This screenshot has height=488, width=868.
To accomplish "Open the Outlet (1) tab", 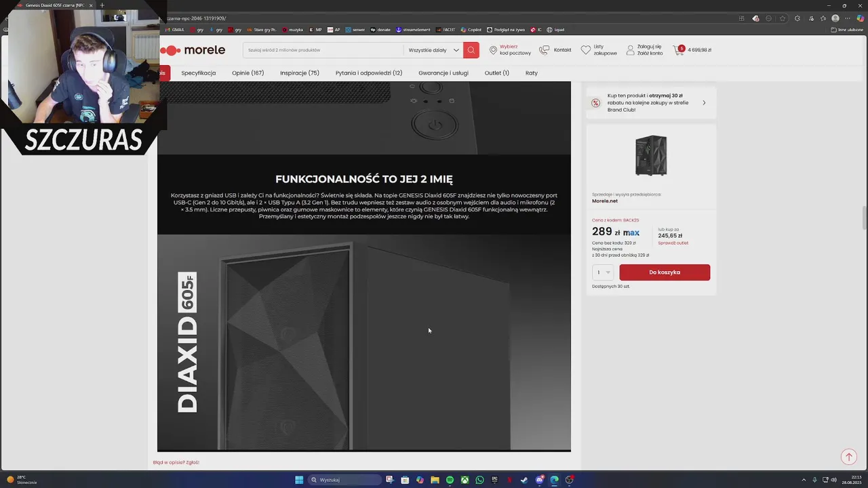I will click(497, 73).
